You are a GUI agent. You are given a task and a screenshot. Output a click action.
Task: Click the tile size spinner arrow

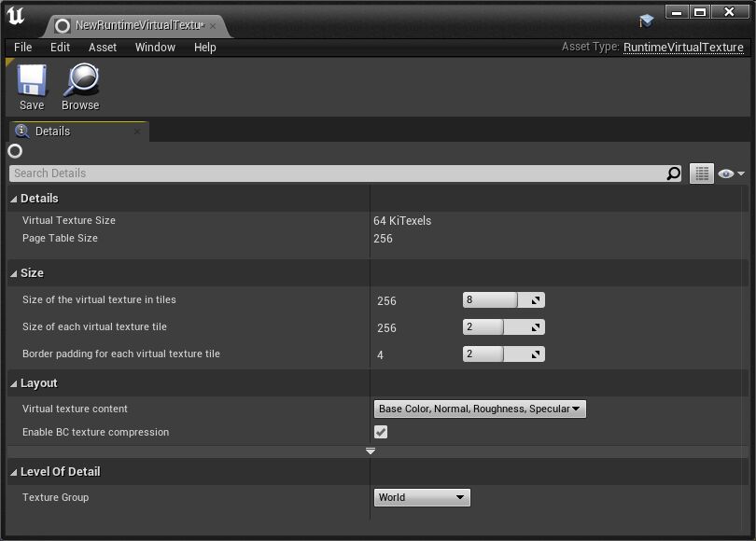(535, 327)
